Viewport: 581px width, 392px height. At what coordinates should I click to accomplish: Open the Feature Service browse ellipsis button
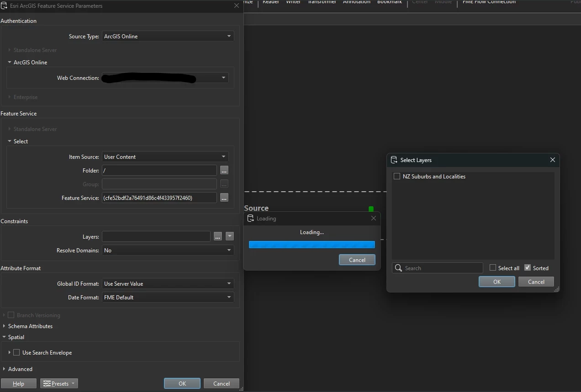[x=224, y=198]
